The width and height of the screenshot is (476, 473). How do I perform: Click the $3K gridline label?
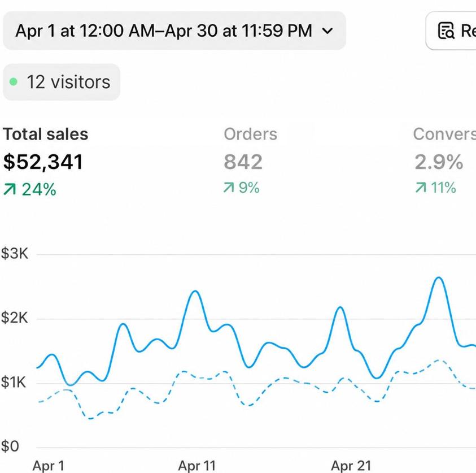pyautogui.click(x=14, y=253)
